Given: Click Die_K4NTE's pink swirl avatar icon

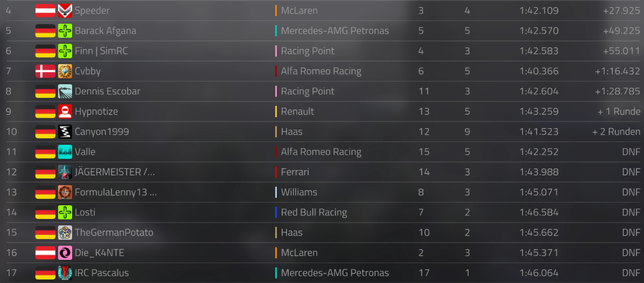Looking at the screenshot, I should pyautogui.click(x=65, y=253).
